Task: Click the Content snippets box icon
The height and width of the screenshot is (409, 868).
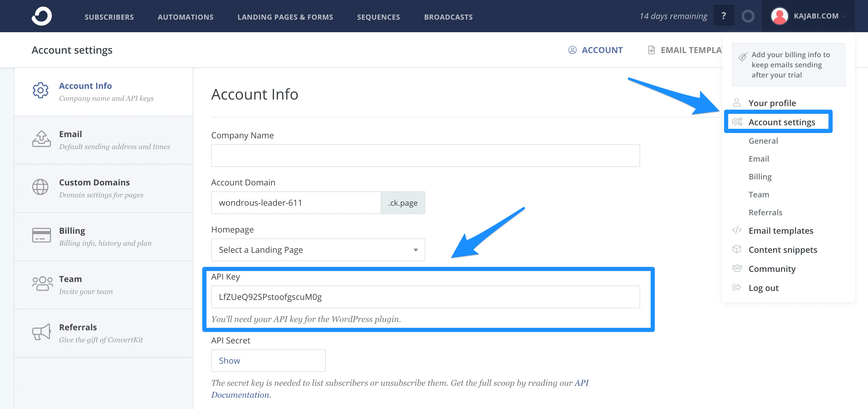Action: point(736,249)
